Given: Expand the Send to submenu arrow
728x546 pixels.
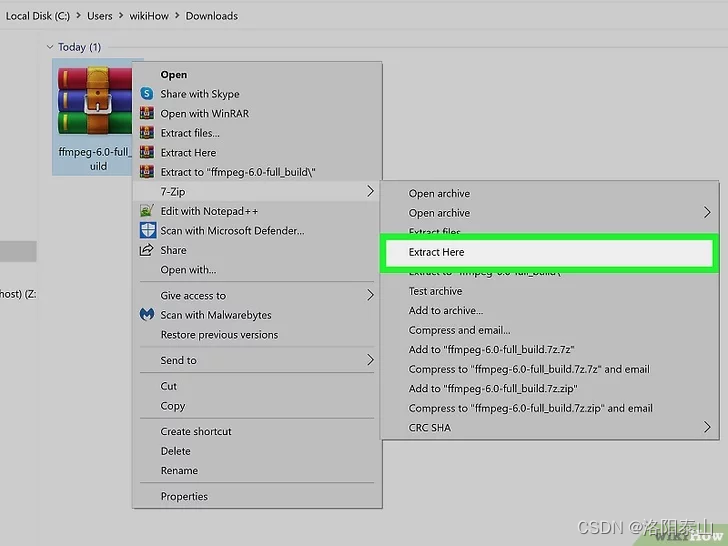Looking at the screenshot, I should pyautogui.click(x=370, y=360).
